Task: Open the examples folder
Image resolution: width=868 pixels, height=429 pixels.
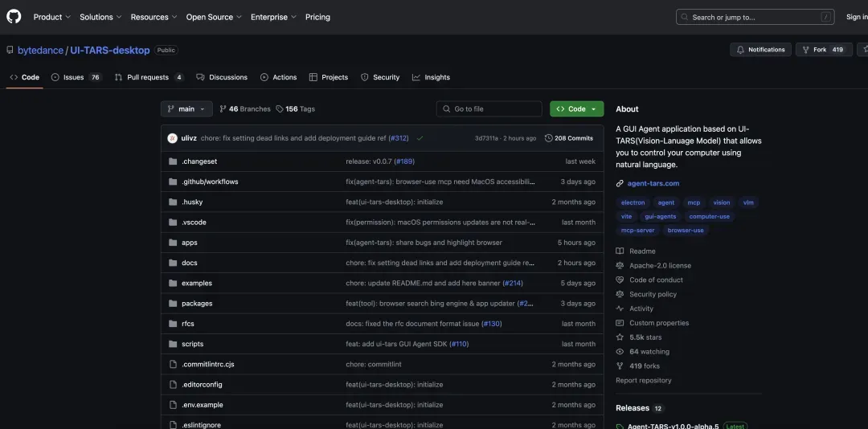Action: coord(197,284)
